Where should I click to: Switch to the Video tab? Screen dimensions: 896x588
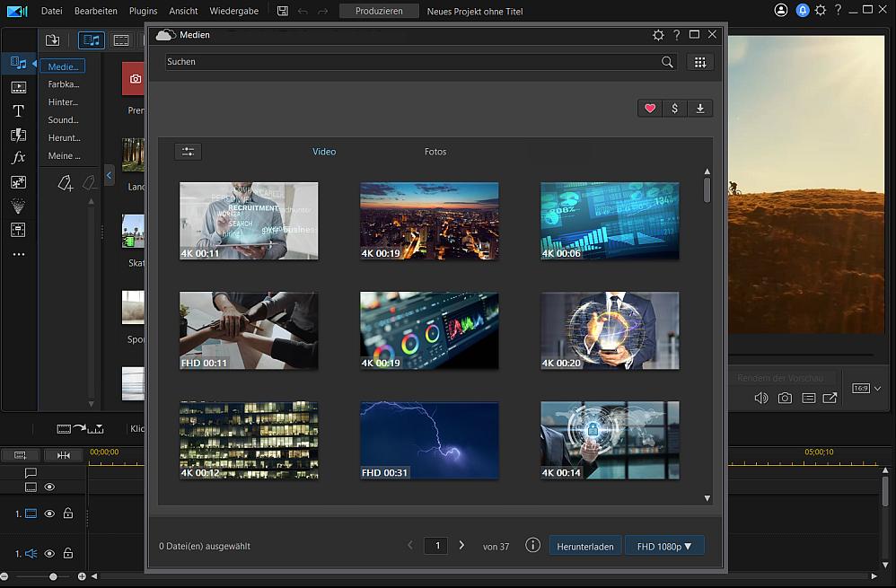pyautogui.click(x=324, y=152)
